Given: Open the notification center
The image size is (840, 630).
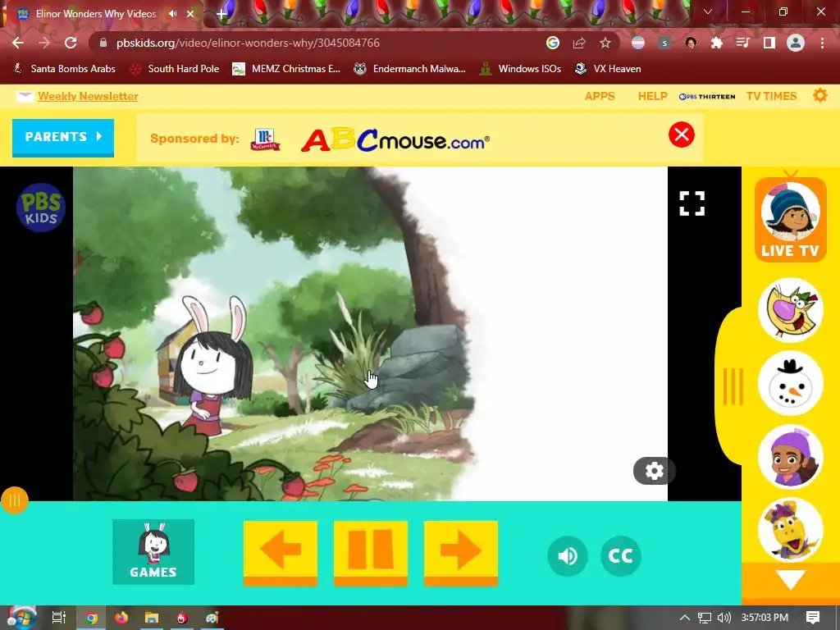Looking at the screenshot, I should (x=813, y=618).
